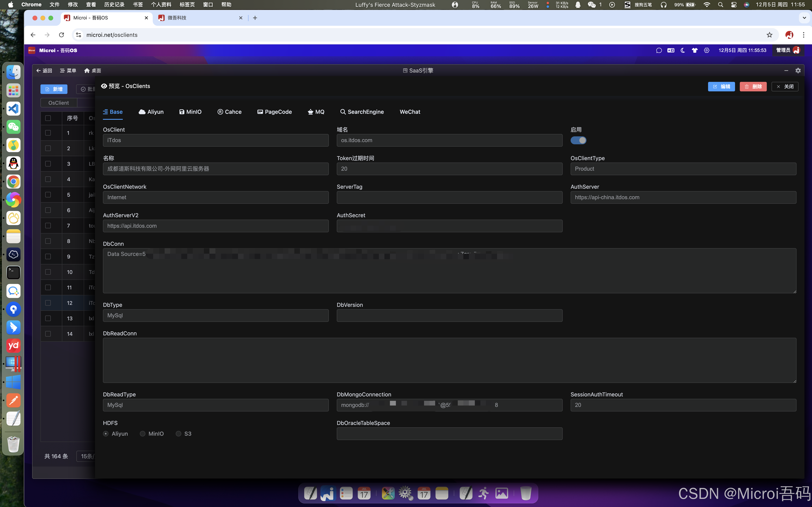The image size is (812, 507).
Task: Open the WeChat tab
Action: tap(410, 112)
